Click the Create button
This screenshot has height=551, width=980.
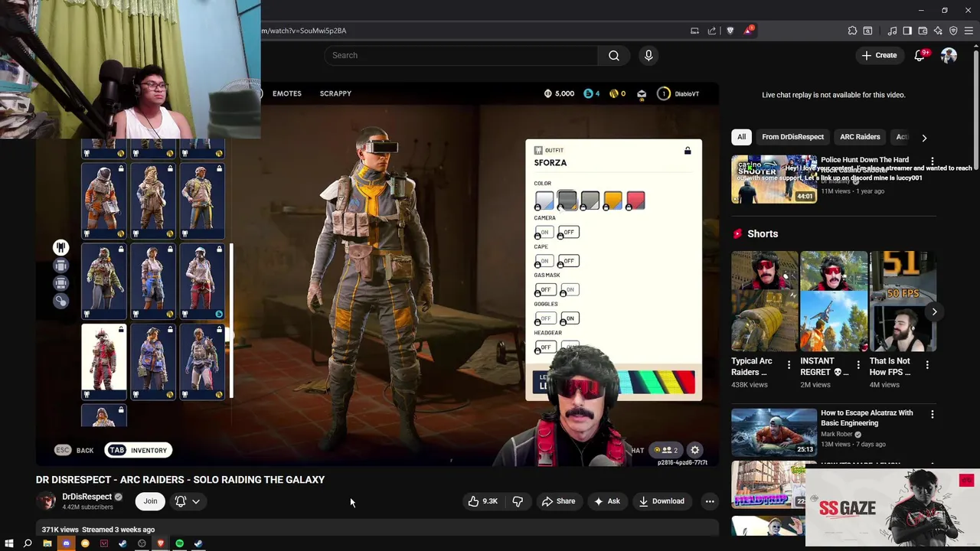(879, 55)
